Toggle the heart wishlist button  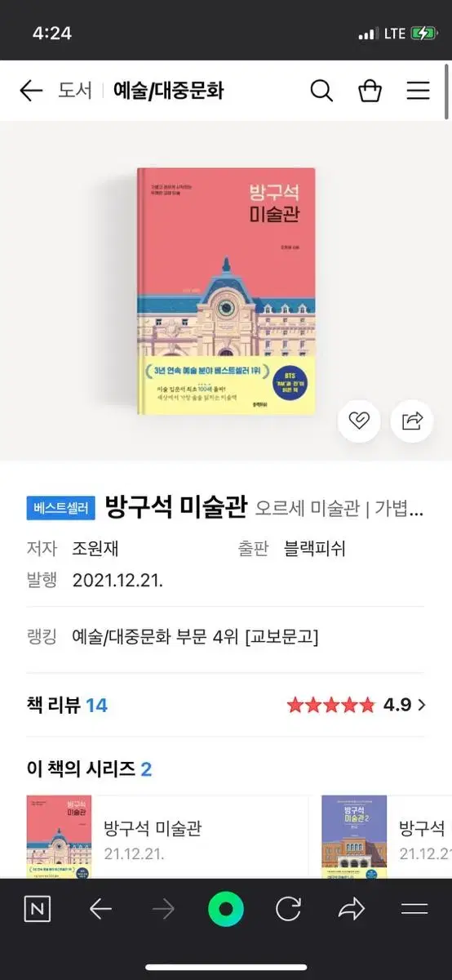click(359, 421)
